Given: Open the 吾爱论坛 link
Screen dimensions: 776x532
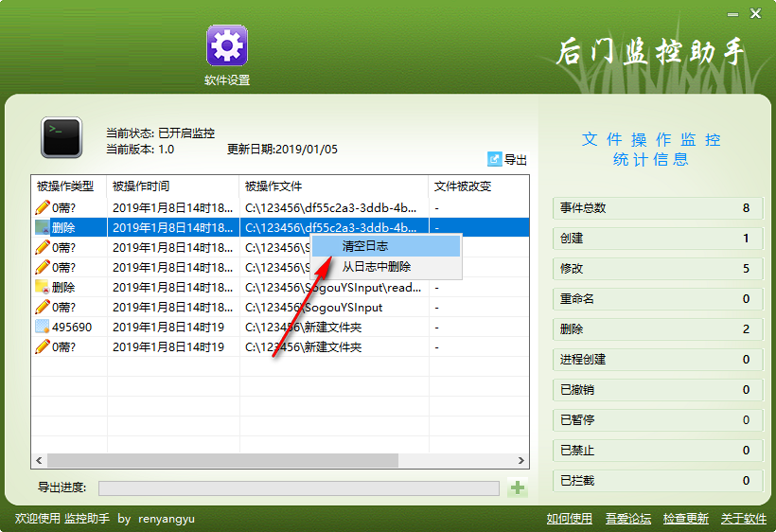Looking at the screenshot, I should (628, 518).
